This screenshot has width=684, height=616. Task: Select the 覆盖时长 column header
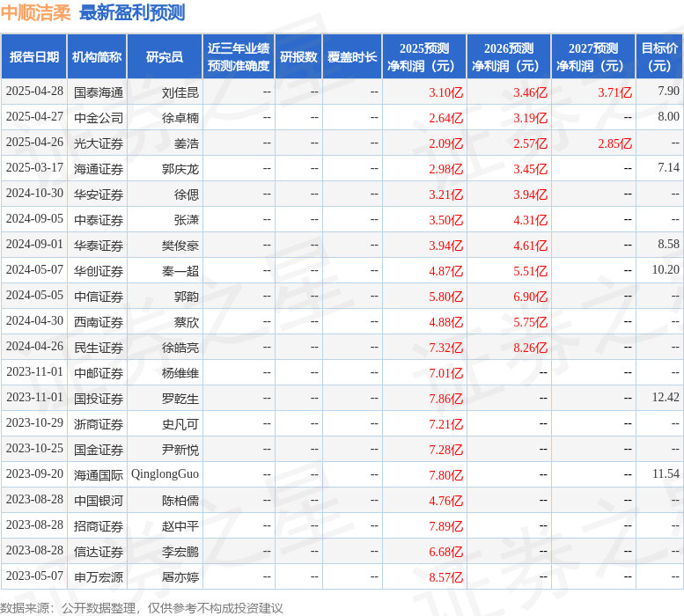click(x=352, y=56)
